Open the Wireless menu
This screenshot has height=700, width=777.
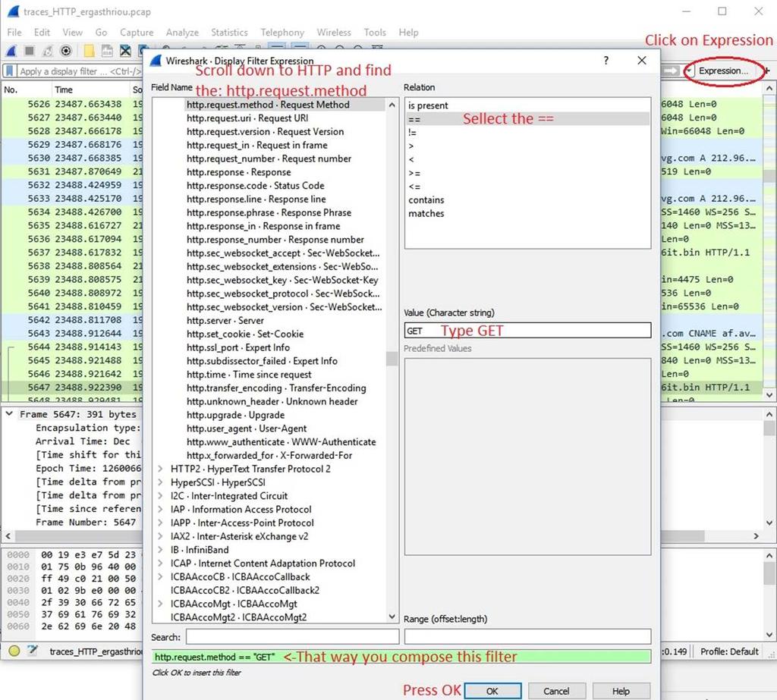coord(334,32)
